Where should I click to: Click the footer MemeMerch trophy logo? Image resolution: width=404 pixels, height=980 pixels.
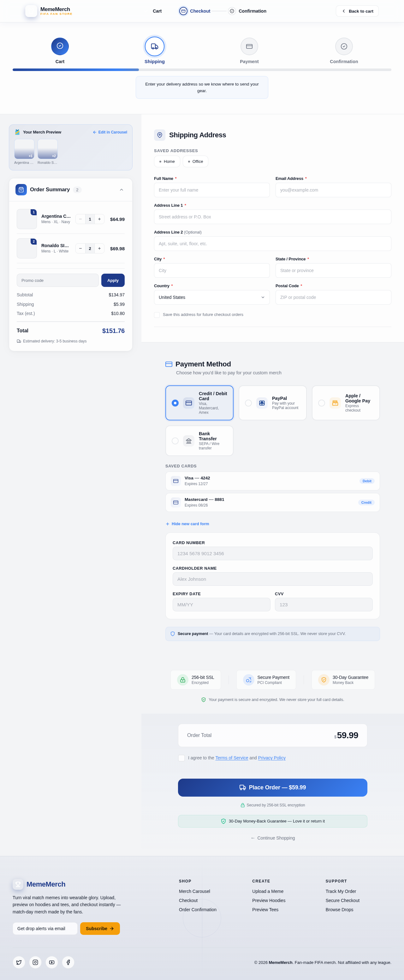click(18, 884)
